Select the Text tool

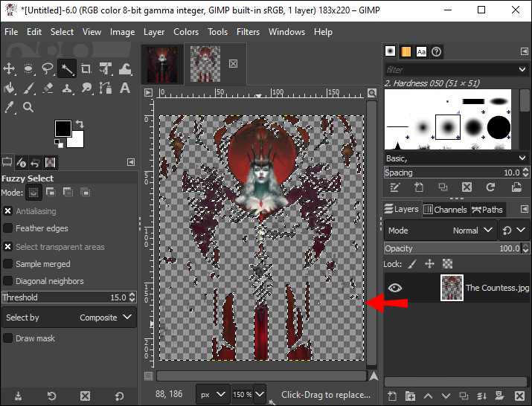[125, 88]
